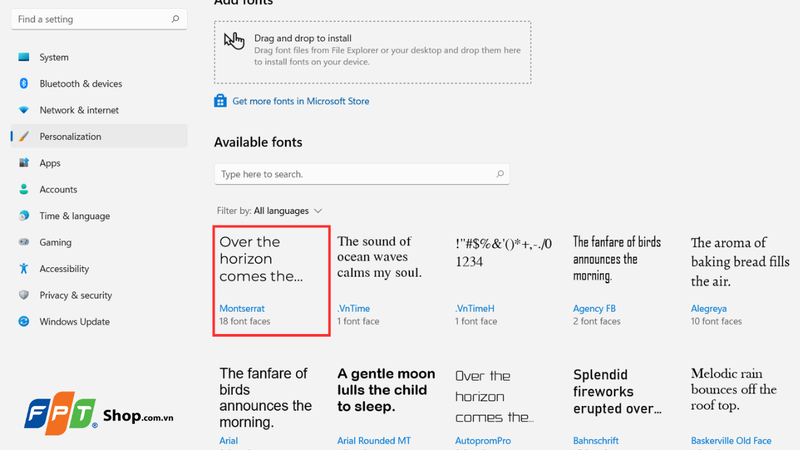This screenshot has height=450, width=800.
Task: Click the Time & language globe icon
Action: tap(24, 216)
